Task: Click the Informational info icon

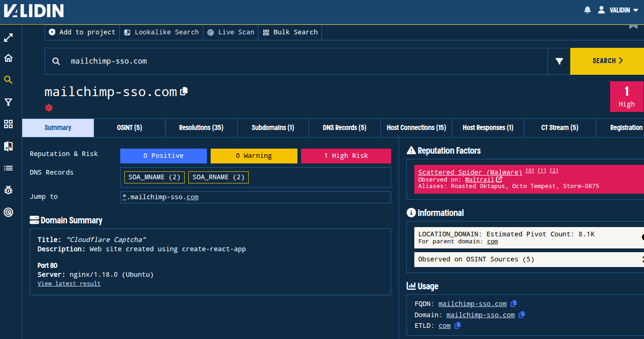Action: (x=411, y=213)
